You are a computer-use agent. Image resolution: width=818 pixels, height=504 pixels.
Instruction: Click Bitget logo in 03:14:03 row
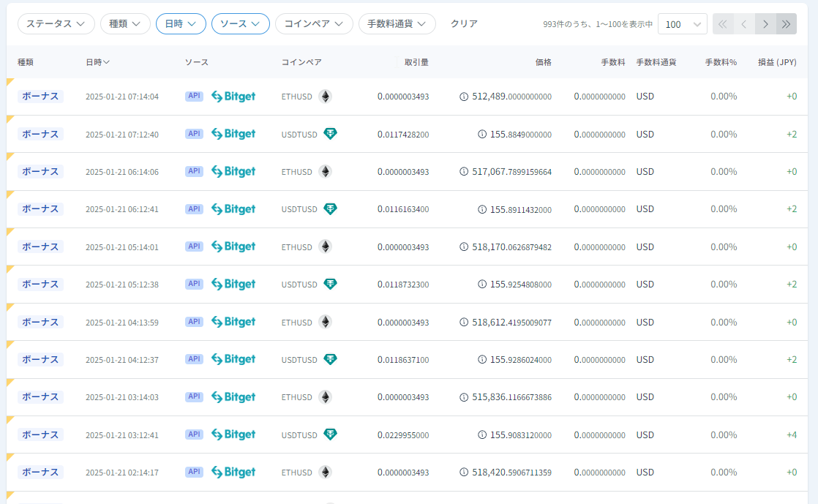233,397
